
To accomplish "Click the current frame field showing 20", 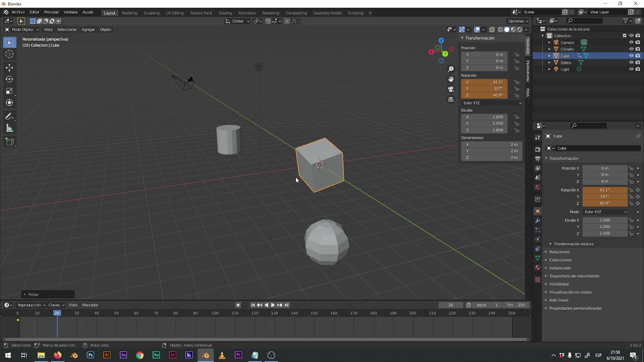I will (451, 305).
